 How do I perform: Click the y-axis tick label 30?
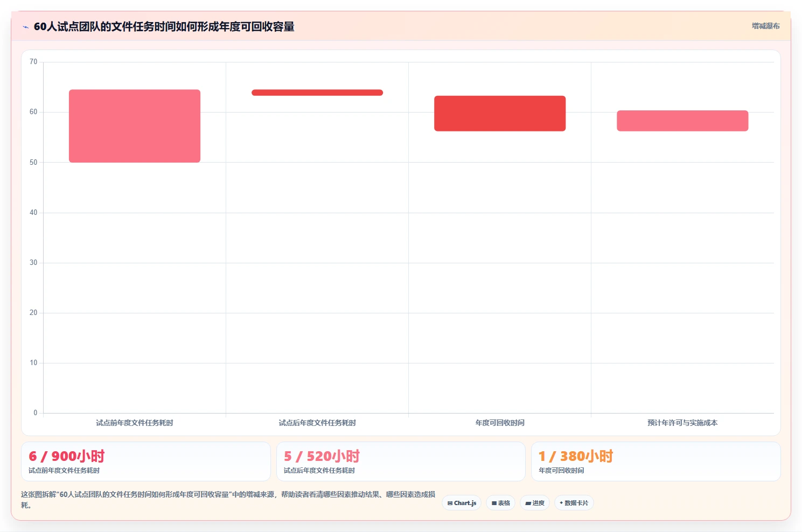33,263
